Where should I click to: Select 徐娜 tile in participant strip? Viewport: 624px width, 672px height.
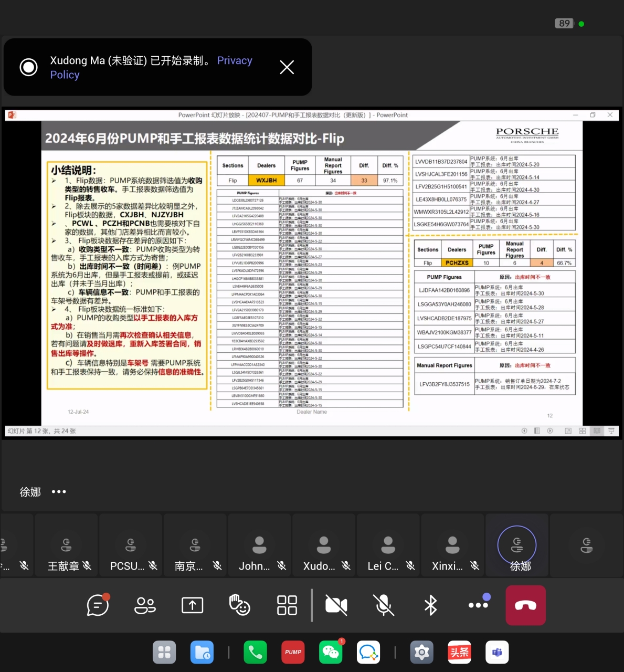(517, 545)
